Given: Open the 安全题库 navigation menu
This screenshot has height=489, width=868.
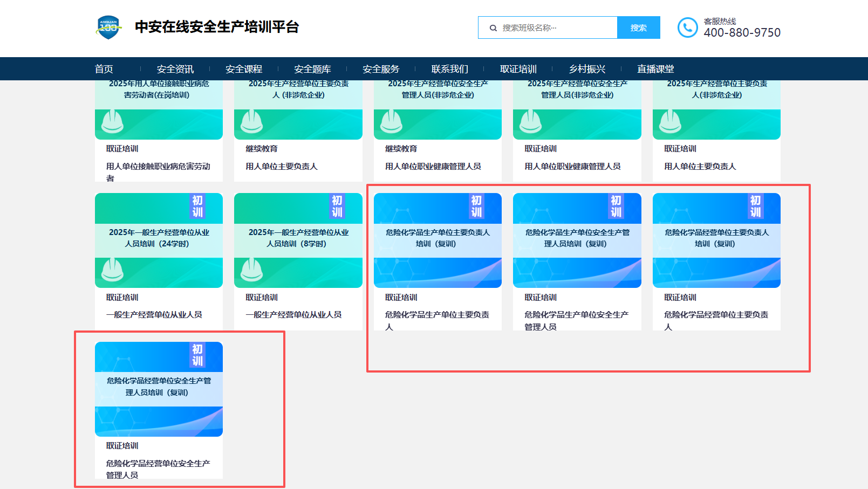Looking at the screenshot, I should tap(312, 69).
